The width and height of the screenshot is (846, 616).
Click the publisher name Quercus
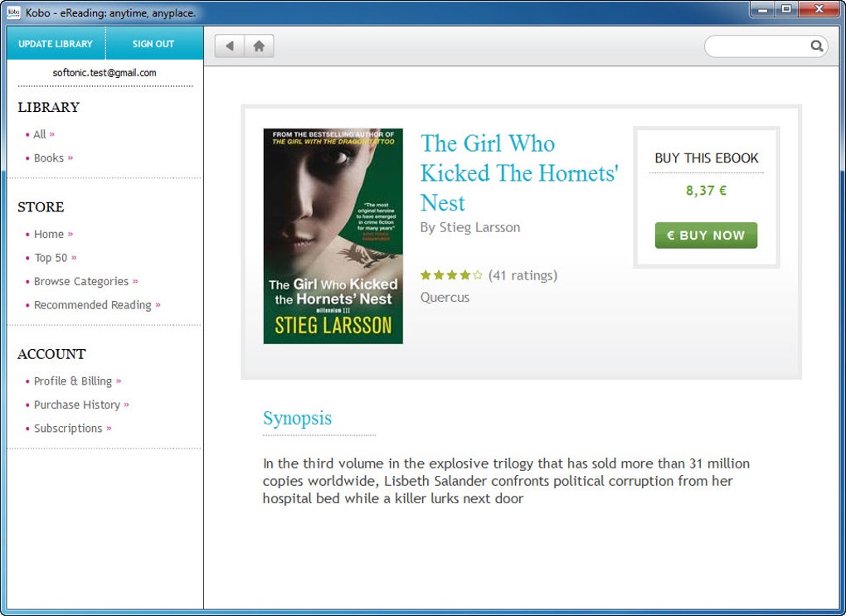445,298
